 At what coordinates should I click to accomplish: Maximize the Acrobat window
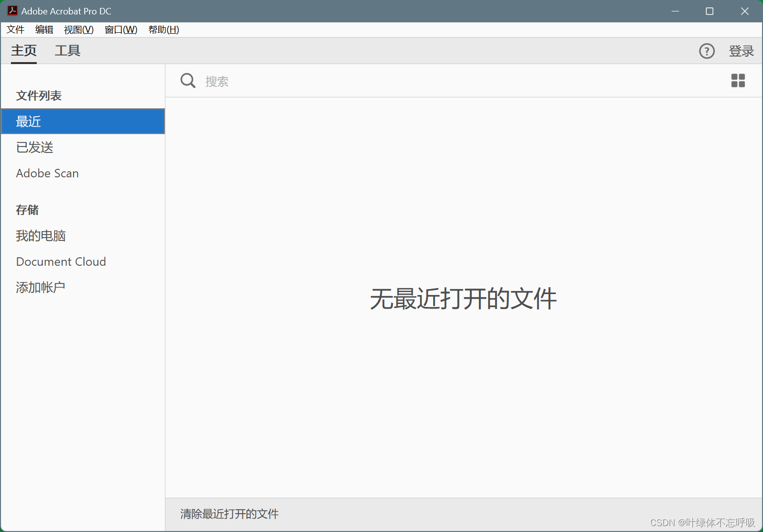[x=709, y=11]
